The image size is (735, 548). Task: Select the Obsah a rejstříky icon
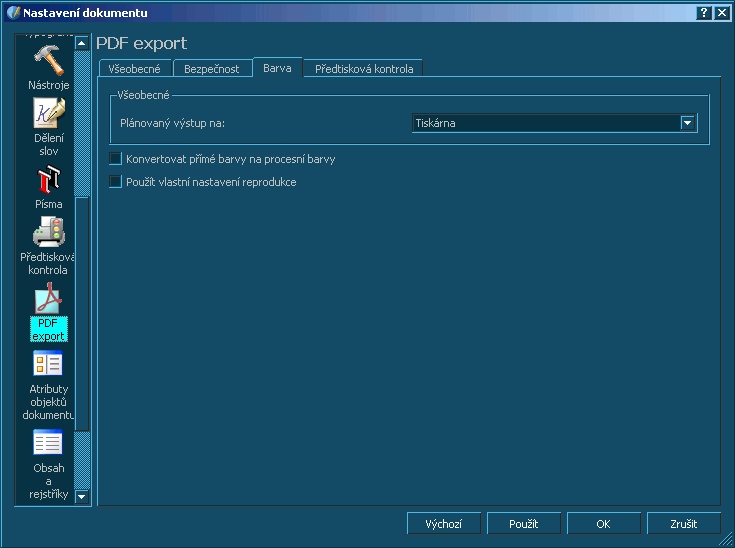(x=48, y=443)
